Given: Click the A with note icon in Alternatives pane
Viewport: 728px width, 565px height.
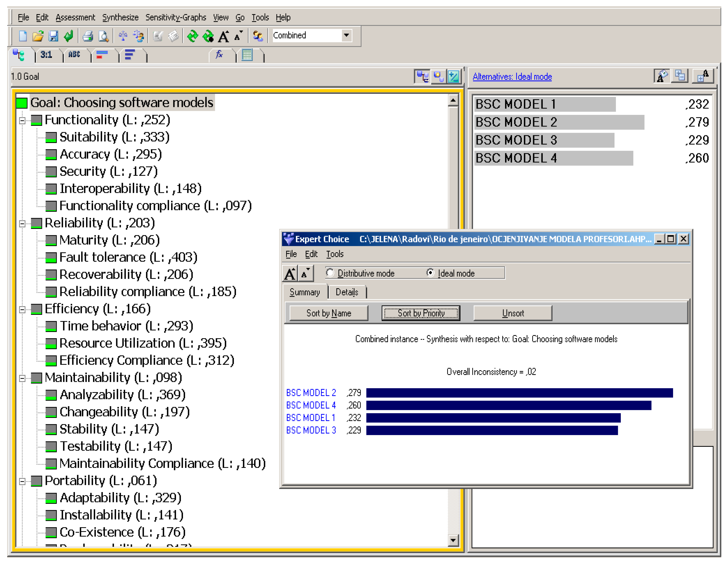Looking at the screenshot, I should 662,76.
